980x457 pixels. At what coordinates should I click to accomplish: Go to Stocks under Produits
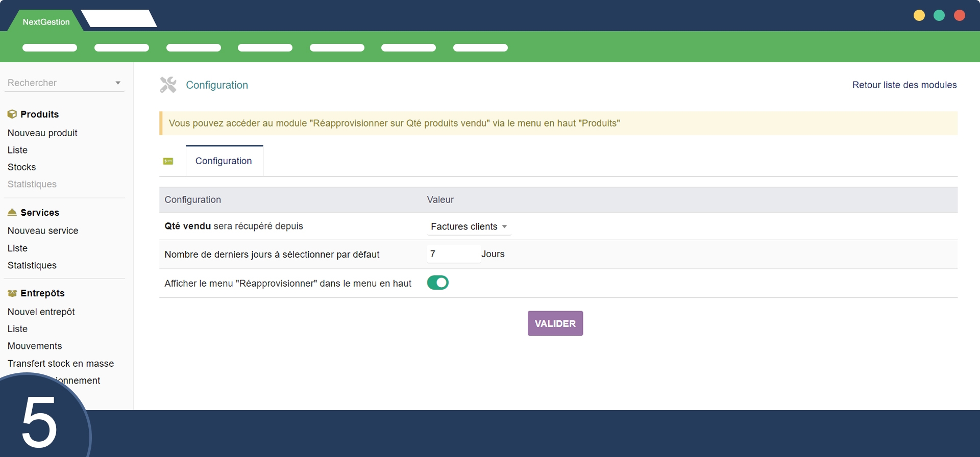tap(21, 167)
